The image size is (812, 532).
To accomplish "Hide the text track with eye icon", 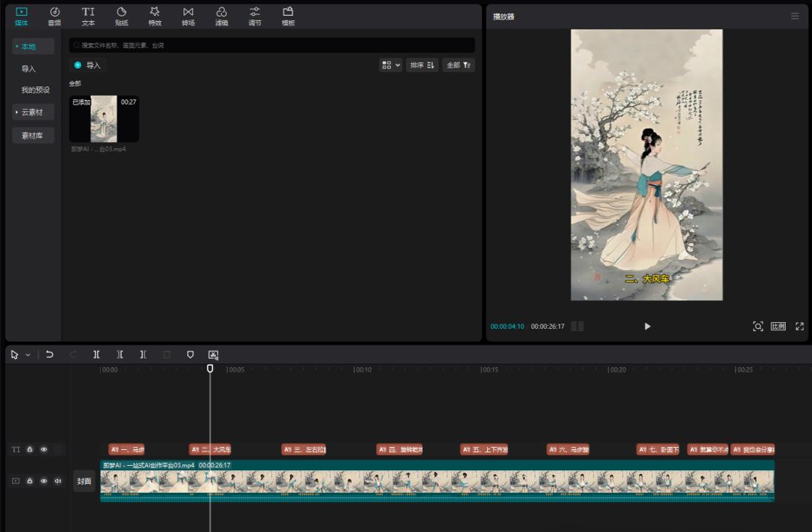I will pyautogui.click(x=44, y=449).
